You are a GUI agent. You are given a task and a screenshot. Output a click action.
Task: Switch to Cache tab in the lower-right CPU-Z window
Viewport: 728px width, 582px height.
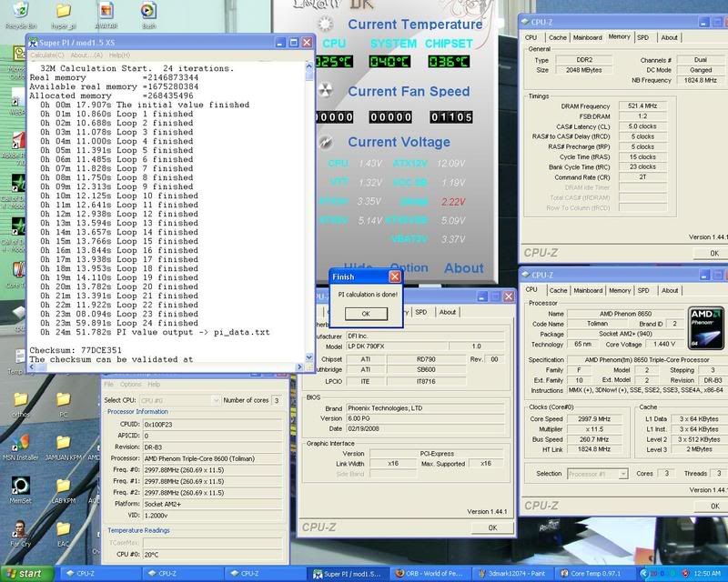click(x=556, y=290)
